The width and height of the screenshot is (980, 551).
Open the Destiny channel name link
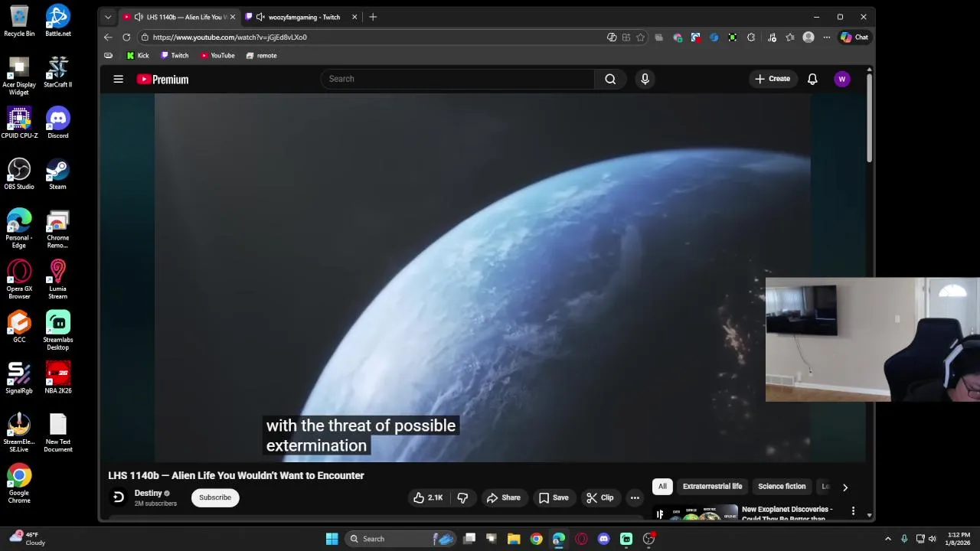[149, 493]
